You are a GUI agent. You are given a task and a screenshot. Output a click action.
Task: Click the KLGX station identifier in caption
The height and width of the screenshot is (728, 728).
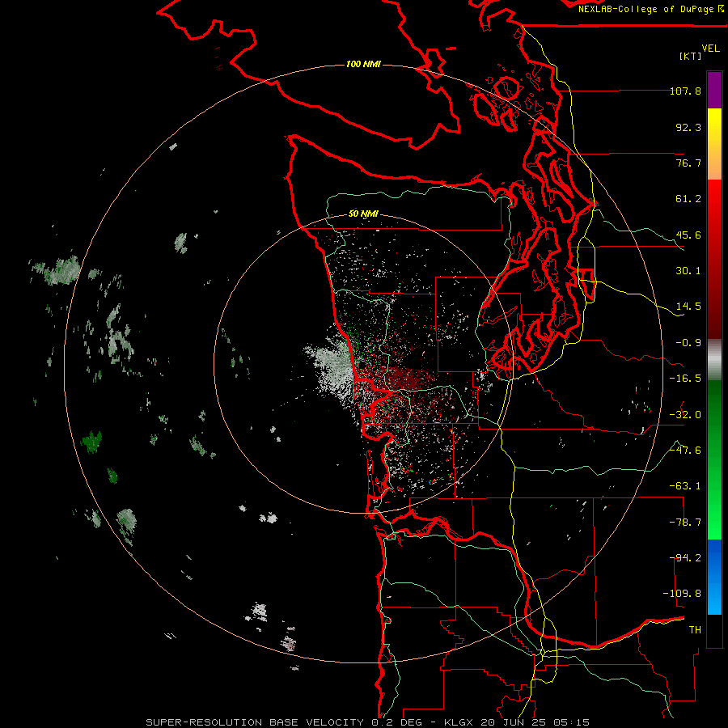459,722
